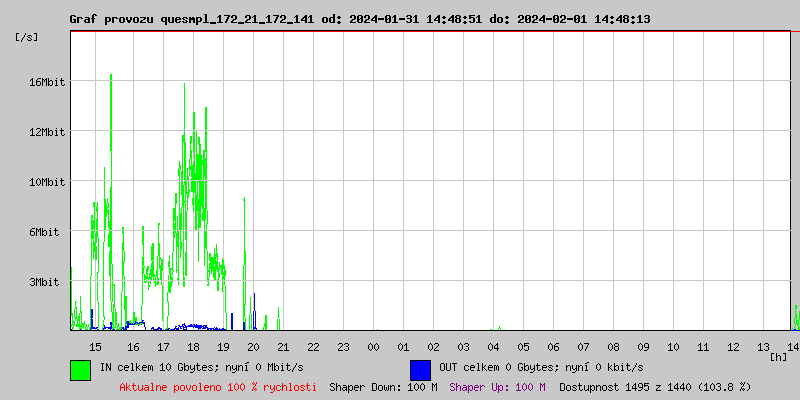Click the '19' hour label on the x-axis

[223, 347]
